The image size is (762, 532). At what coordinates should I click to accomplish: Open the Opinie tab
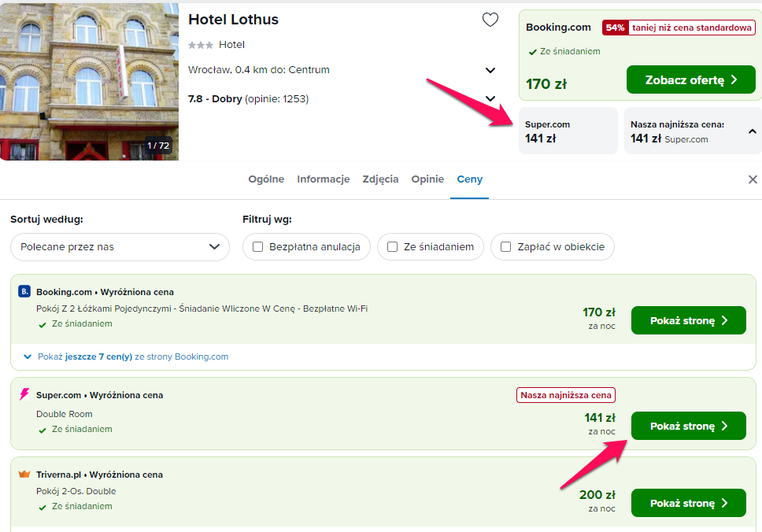(x=427, y=179)
